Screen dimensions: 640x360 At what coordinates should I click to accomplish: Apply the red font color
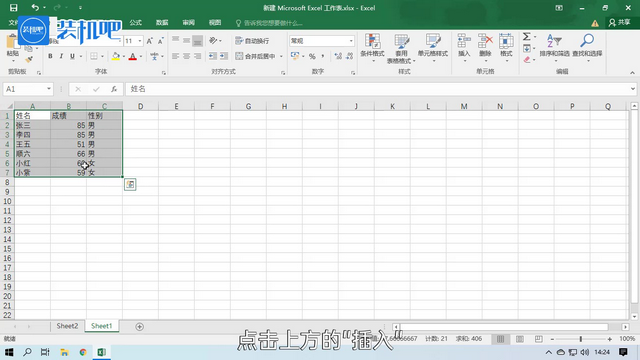(133, 56)
